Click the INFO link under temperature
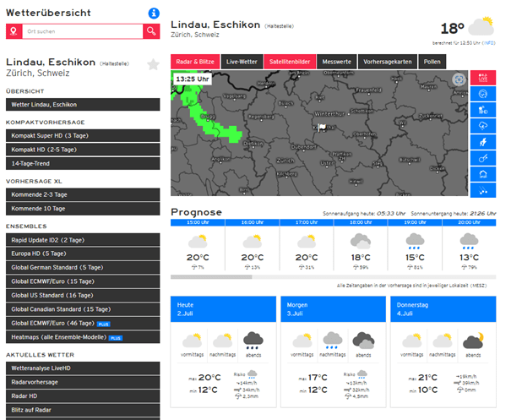The height and width of the screenshot is (420, 511). point(488,42)
